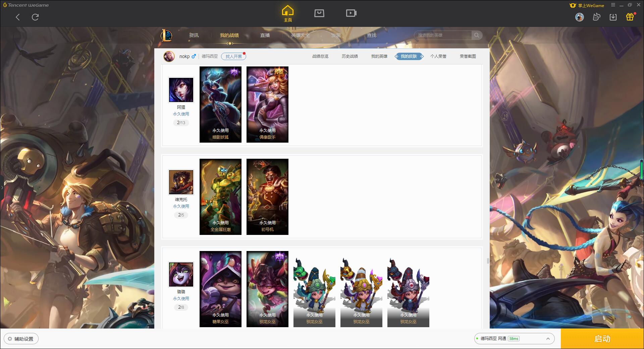
Task: Expand the left edge side panel arrow
Action: point(2,188)
